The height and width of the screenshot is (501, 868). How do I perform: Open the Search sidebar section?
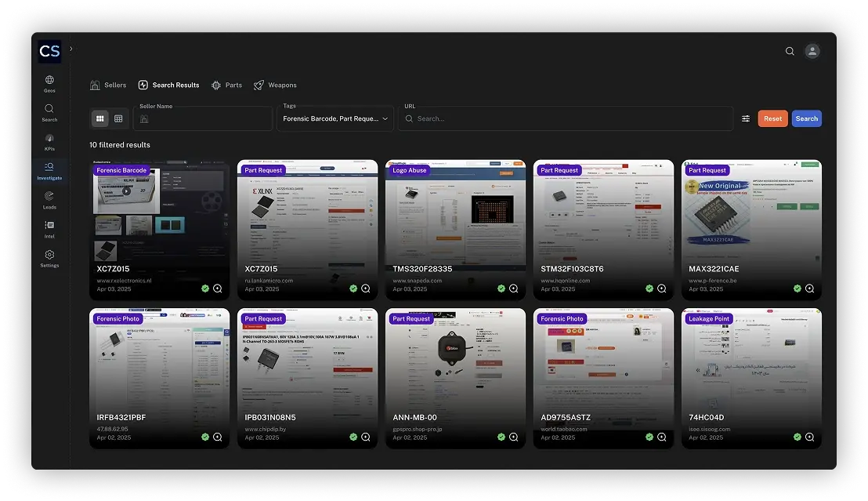[x=49, y=112]
